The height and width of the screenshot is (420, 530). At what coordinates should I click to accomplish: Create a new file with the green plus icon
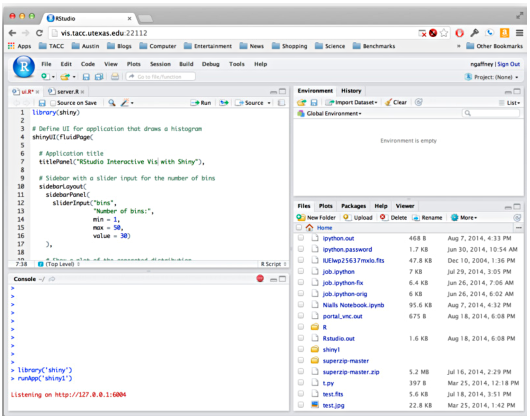pos(45,76)
